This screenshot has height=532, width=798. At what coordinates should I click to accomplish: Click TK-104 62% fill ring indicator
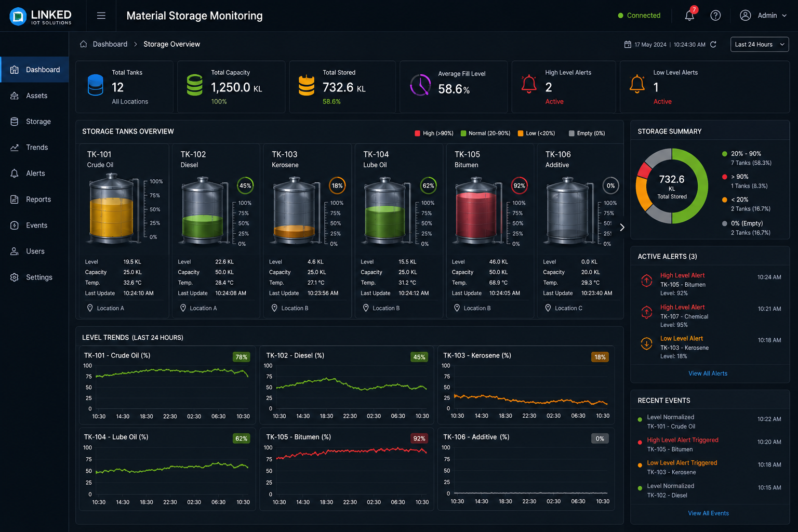point(428,185)
